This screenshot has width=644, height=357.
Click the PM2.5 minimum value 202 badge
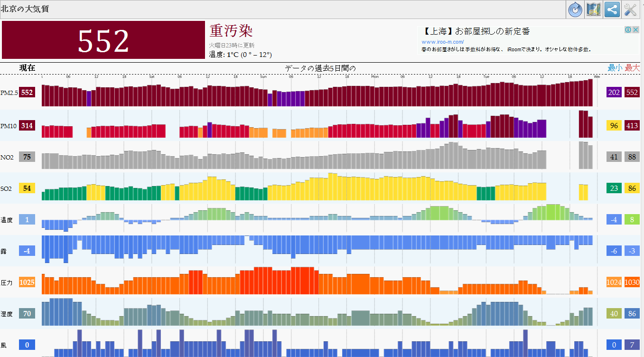614,93
